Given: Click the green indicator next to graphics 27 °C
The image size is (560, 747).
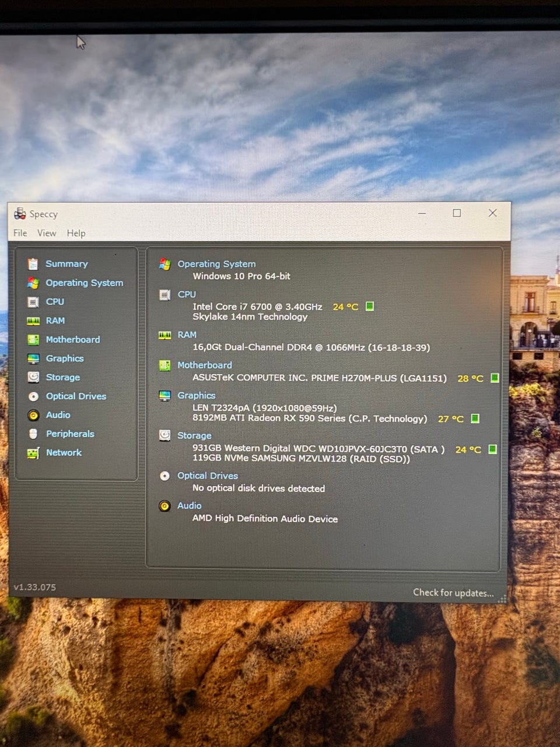Looking at the screenshot, I should (475, 418).
